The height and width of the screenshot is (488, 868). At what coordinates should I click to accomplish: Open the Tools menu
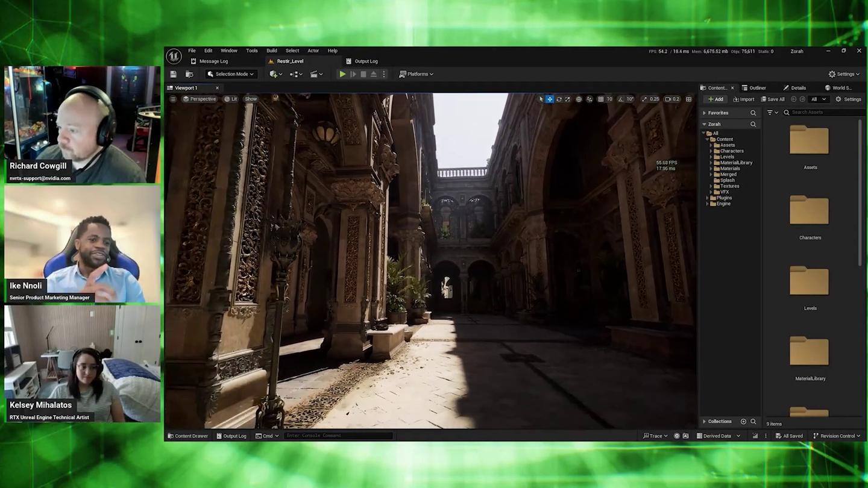[252, 51]
